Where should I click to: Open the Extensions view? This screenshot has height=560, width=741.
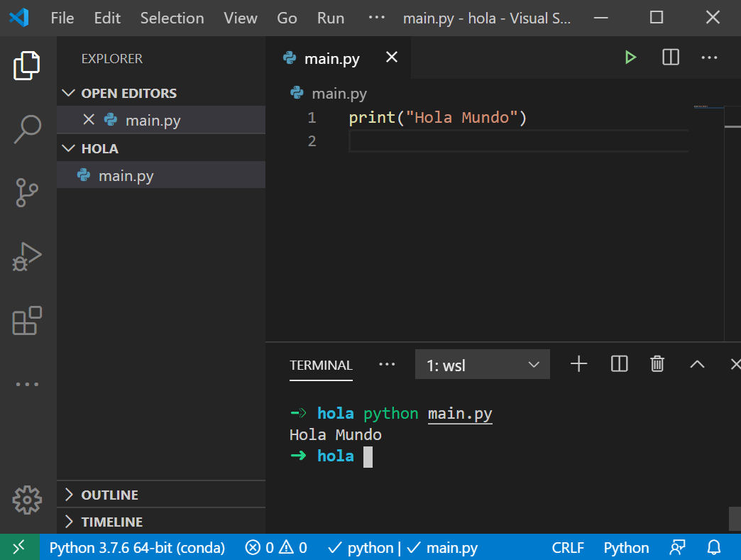coord(27,320)
